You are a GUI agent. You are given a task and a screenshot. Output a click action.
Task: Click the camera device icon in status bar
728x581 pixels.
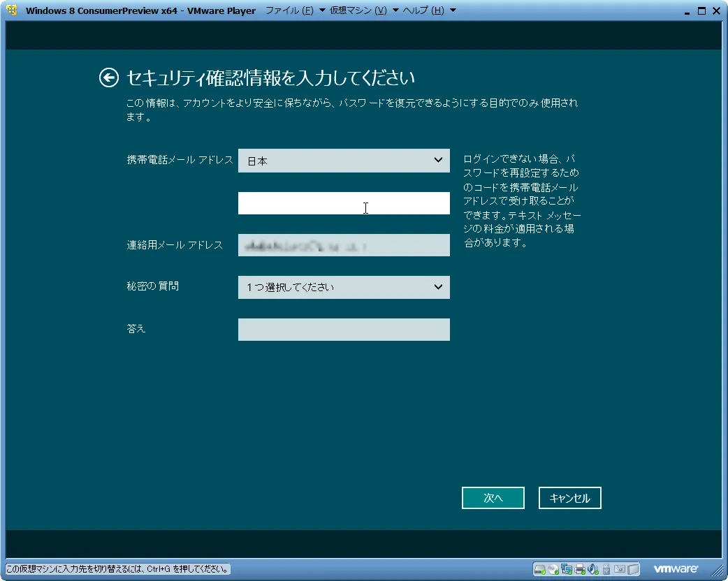point(619,568)
